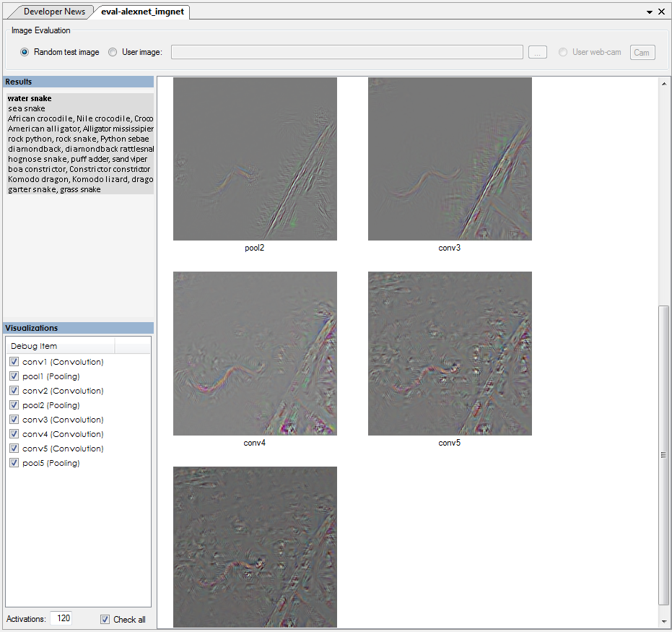The height and width of the screenshot is (632, 672).
Task: Select the diamondback rattlesnake result row
Action: tap(79, 149)
